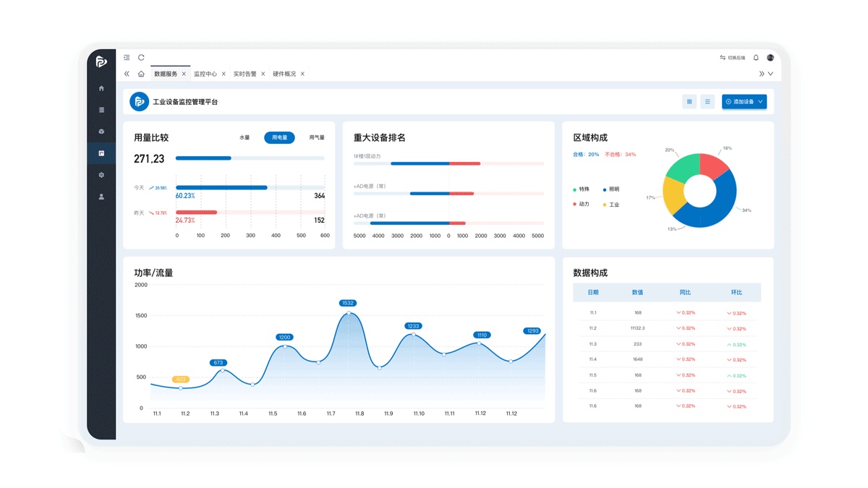The image size is (868, 488).
Task: Click the 1110 data point label
Action: click(x=482, y=335)
